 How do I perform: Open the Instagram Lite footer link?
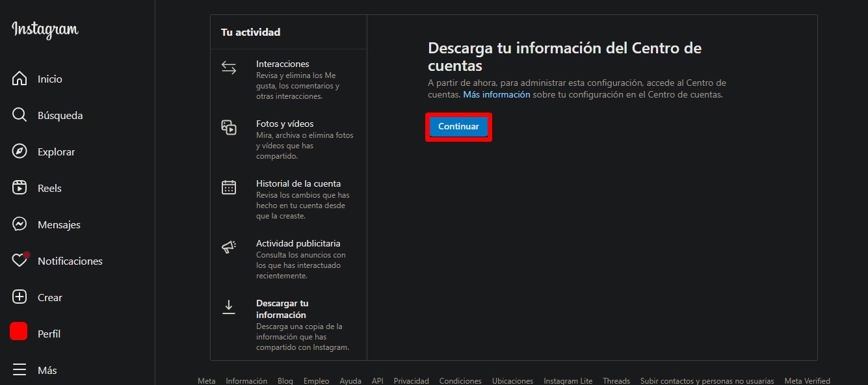[x=568, y=381]
